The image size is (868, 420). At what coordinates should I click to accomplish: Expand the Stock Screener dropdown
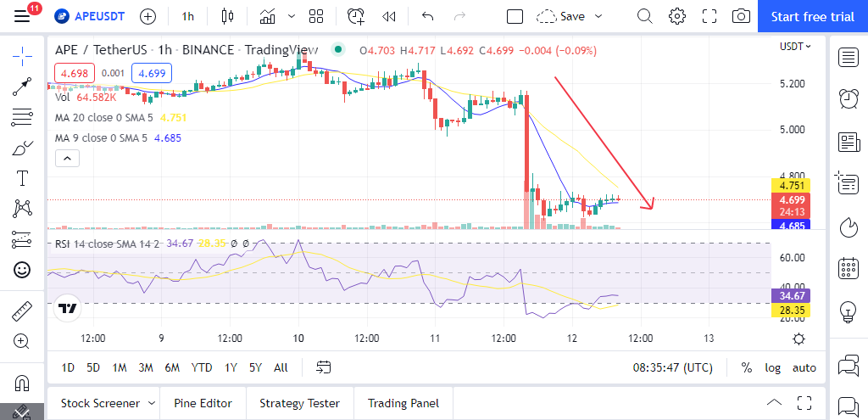[x=152, y=403]
